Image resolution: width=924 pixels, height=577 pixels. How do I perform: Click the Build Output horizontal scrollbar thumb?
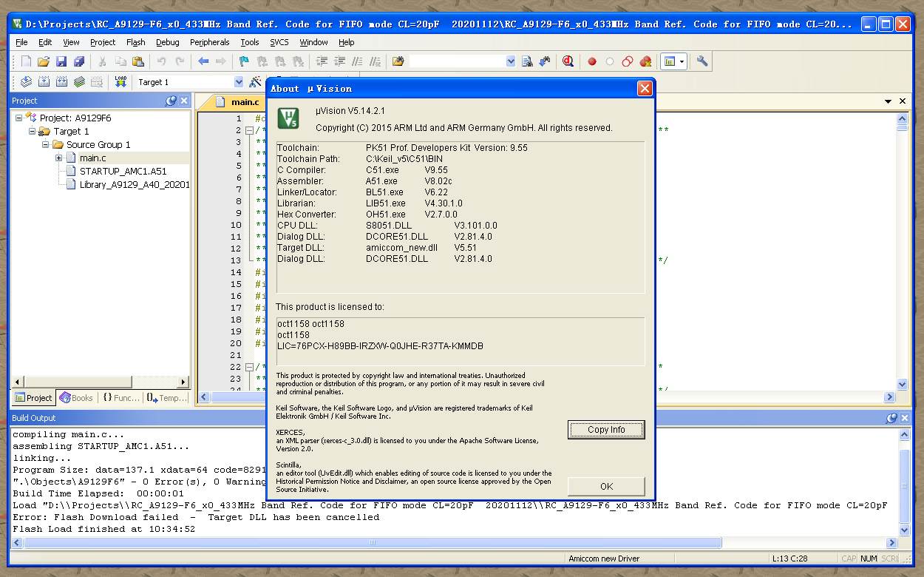[373, 542]
